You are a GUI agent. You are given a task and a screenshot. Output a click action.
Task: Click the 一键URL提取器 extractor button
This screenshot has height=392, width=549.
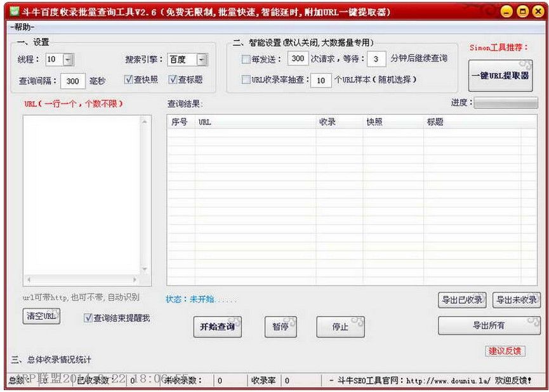tap(501, 75)
